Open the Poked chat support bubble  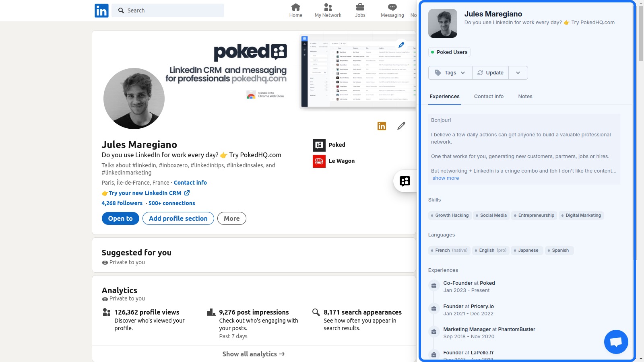click(616, 342)
